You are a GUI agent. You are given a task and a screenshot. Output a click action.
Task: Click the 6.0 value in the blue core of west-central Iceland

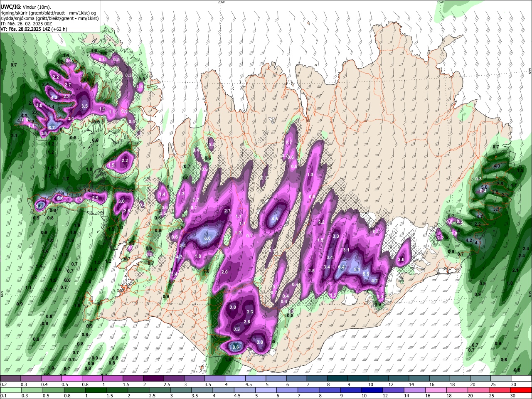click(x=207, y=238)
